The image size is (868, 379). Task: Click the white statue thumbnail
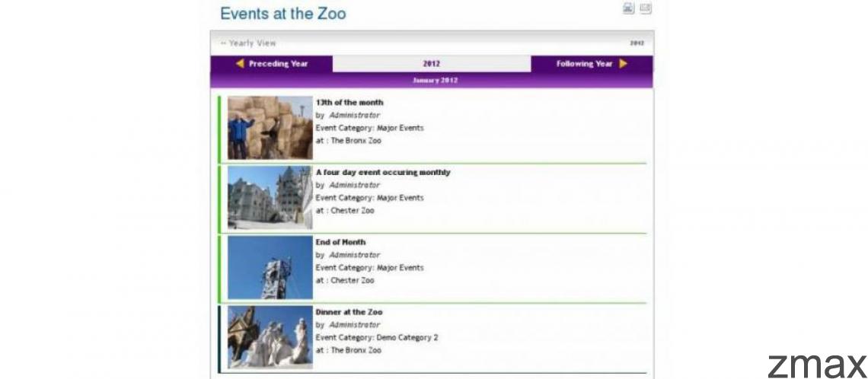tap(270, 337)
